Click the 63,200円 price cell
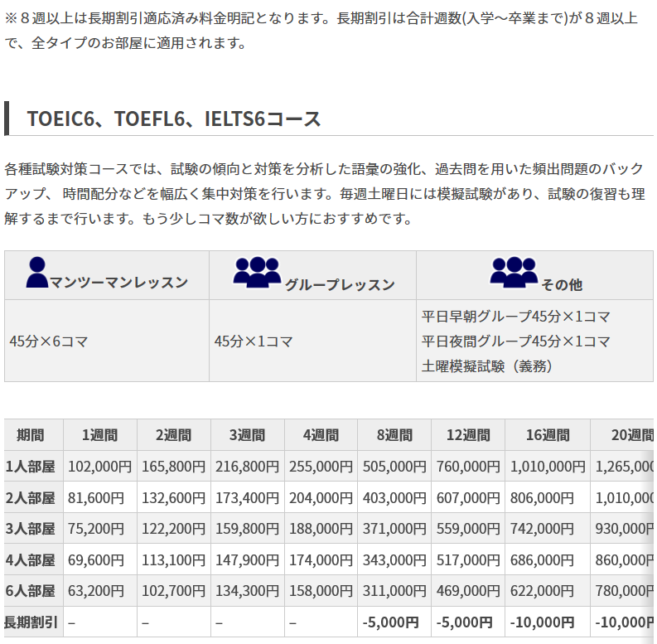Image resolution: width=657 pixels, height=644 pixels. tap(95, 591)
